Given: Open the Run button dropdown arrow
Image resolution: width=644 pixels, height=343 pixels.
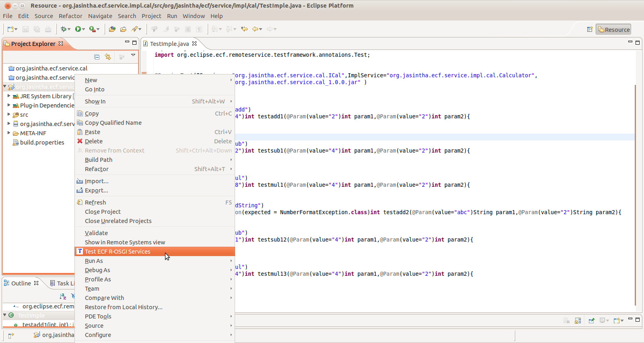Looking at the screenshot, I should pos(83,29).
